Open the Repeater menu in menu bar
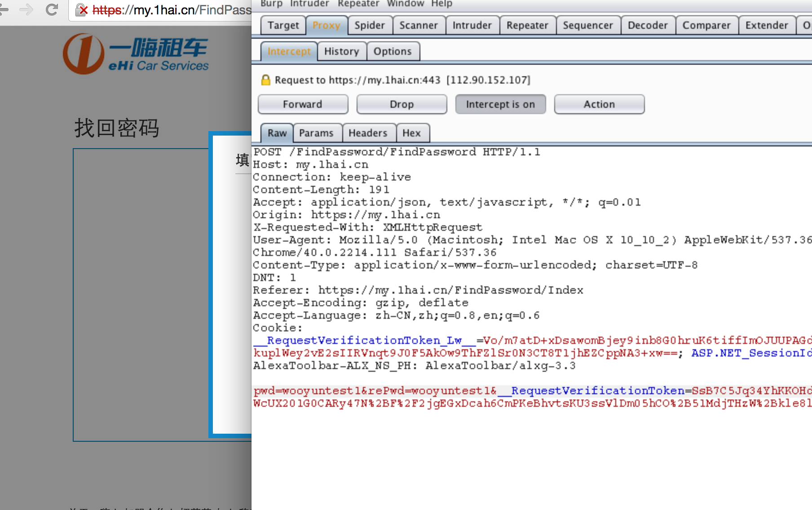This screenshot has width=812, height=510. coord(358,4)
